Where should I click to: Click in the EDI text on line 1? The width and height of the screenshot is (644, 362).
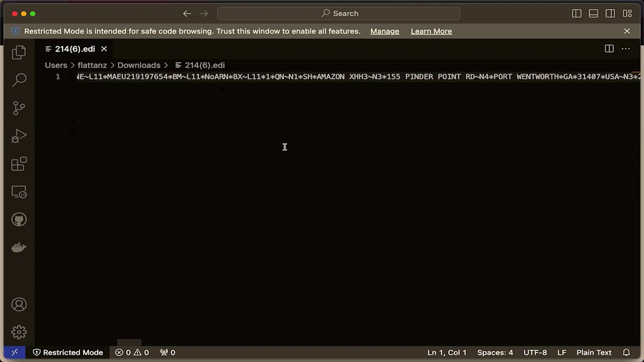tap(358, 77)
